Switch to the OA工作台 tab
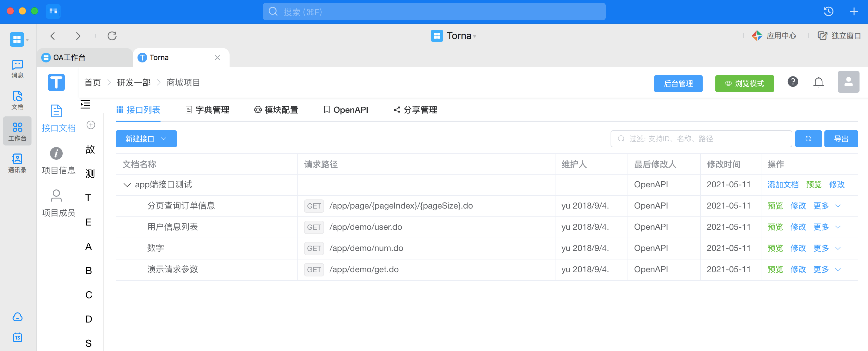 (84, 58)
